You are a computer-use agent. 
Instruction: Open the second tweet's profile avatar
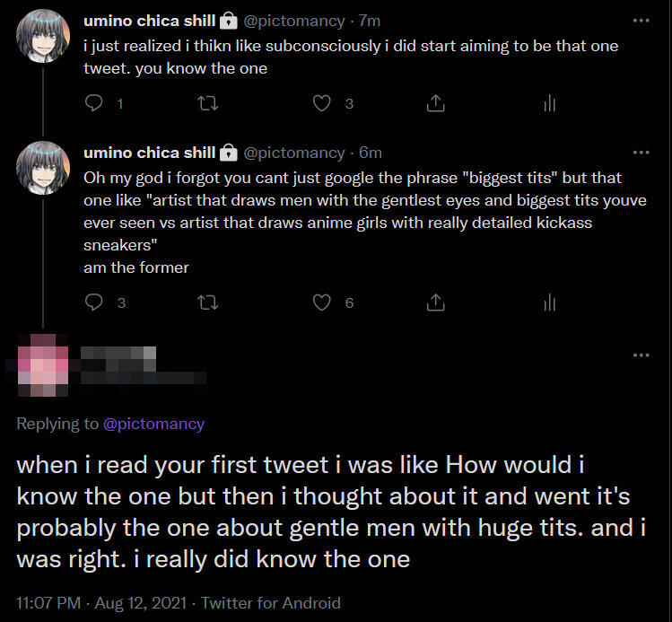pyautogui.click(x=43, y=169)
